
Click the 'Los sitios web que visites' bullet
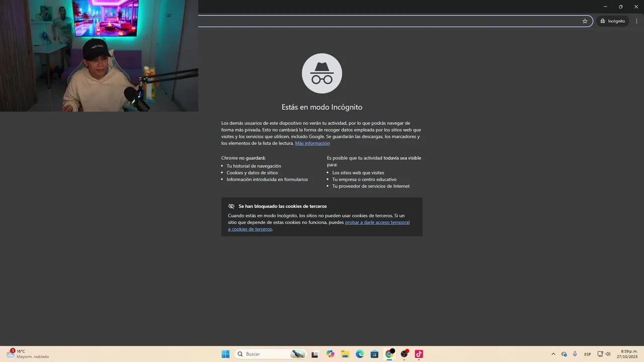tap(358, 172)
